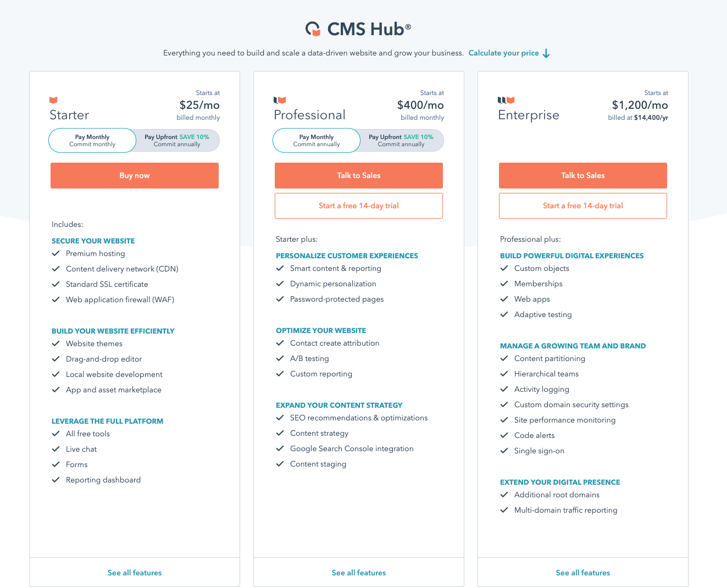
Task: Switch Starter plan to Pay Upfront
Action: click(177, 141)
